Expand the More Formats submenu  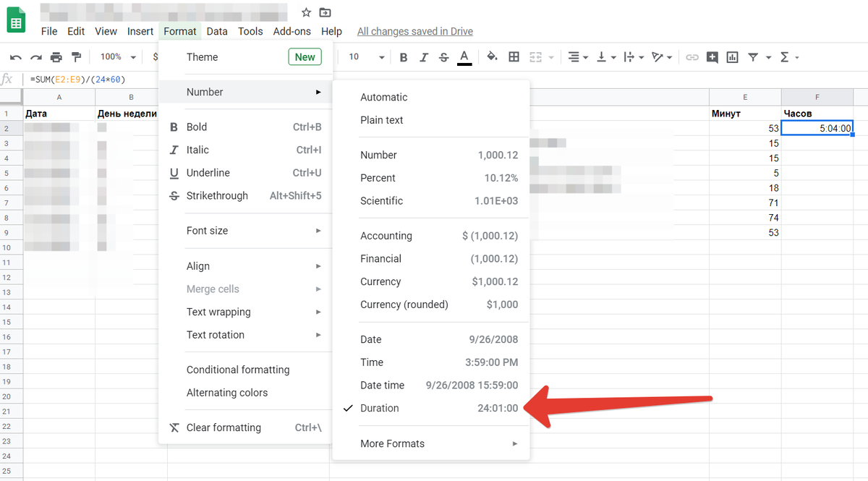(431, 443)
